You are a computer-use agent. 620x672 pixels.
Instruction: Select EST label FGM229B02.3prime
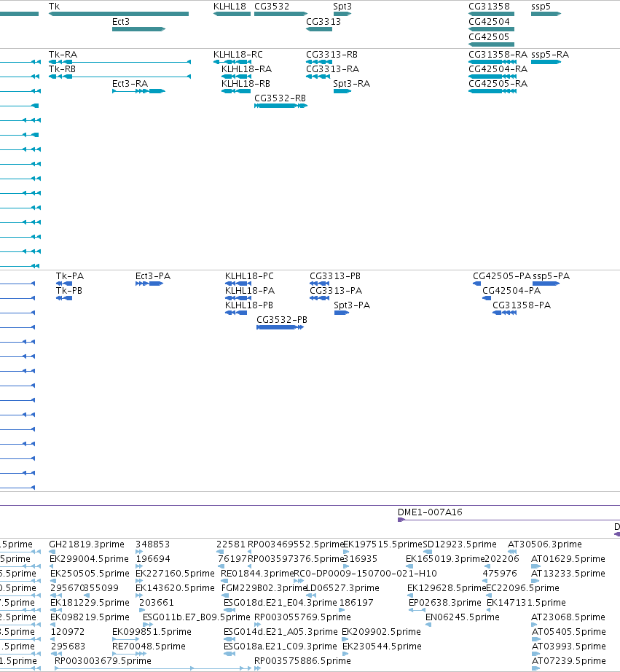pos(264,588)
